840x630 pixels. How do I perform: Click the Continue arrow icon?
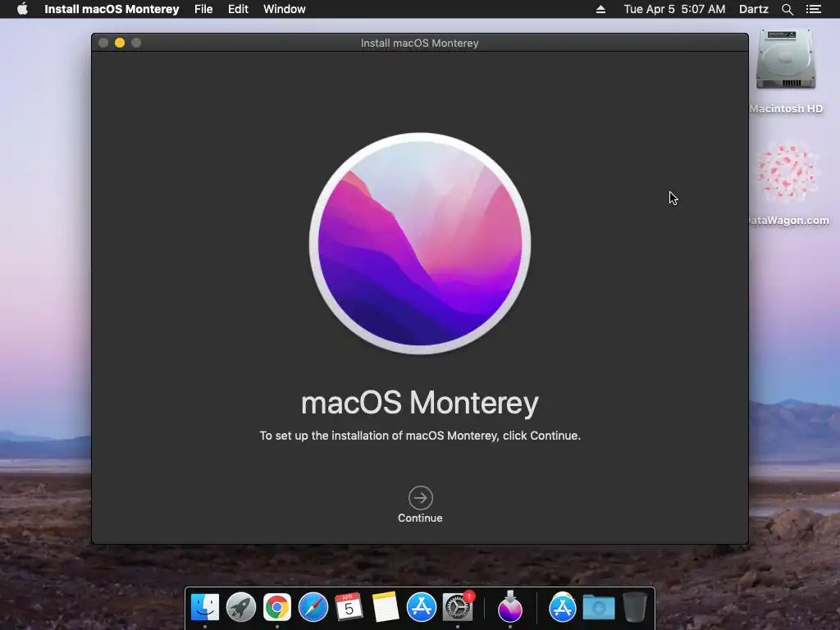420,498
